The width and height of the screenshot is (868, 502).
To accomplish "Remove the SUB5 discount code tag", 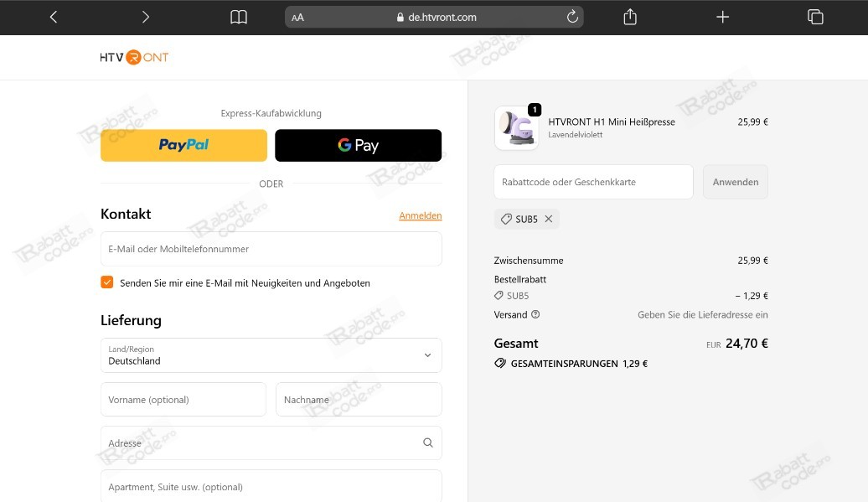I will pyautogui.click(x=549, y=220).
